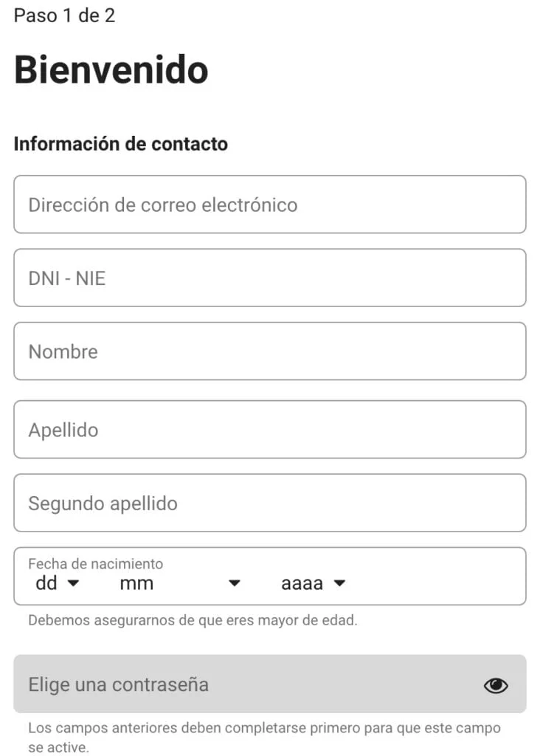540x756 pixels.
Task: Click the Información de contacto section title
Action: [x=120, y=144]
